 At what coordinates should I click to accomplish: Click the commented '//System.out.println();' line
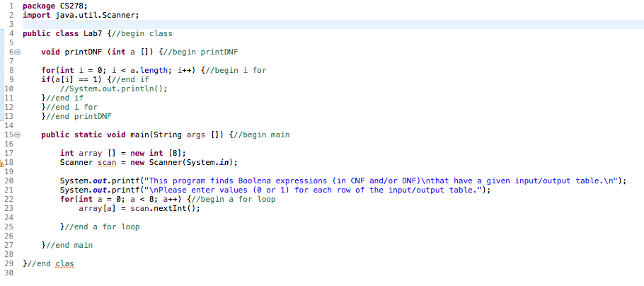(x=114, y=88)
